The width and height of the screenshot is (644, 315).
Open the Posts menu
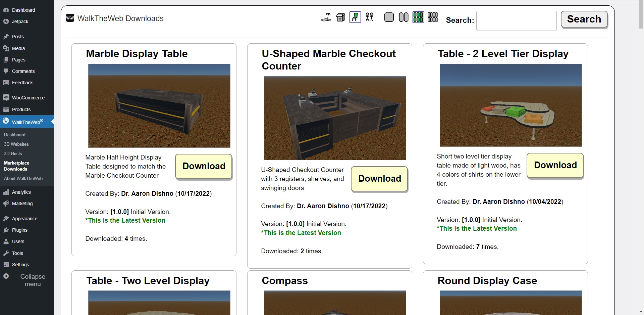(x=27, y=37)
